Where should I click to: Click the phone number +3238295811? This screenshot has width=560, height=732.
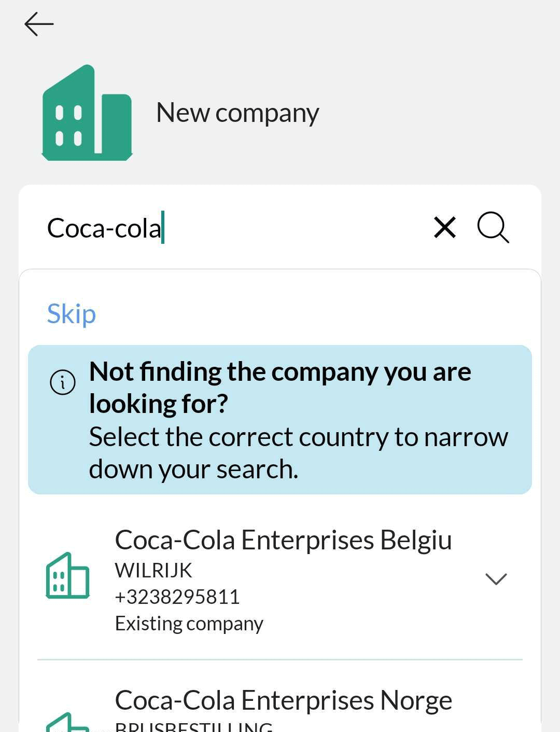pos(177,597)
